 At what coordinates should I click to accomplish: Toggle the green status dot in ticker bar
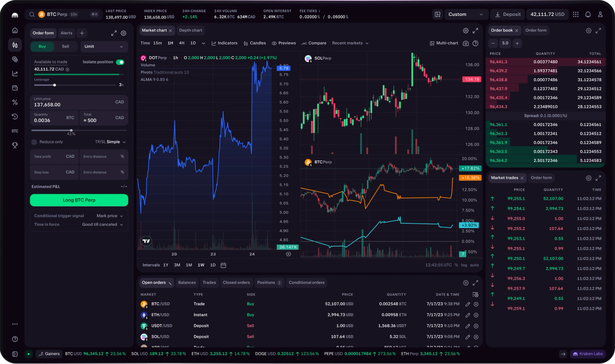pyautogui.click(x=28, y=354)
